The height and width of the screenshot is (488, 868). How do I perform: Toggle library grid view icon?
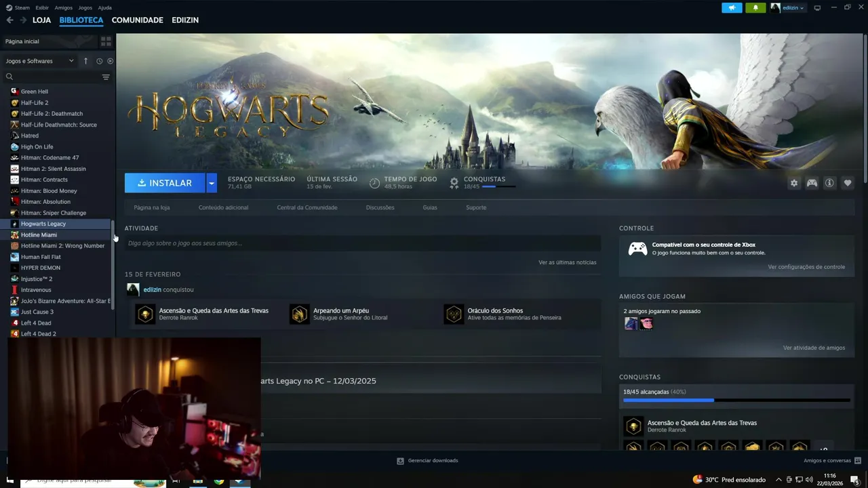coord(106,41)
